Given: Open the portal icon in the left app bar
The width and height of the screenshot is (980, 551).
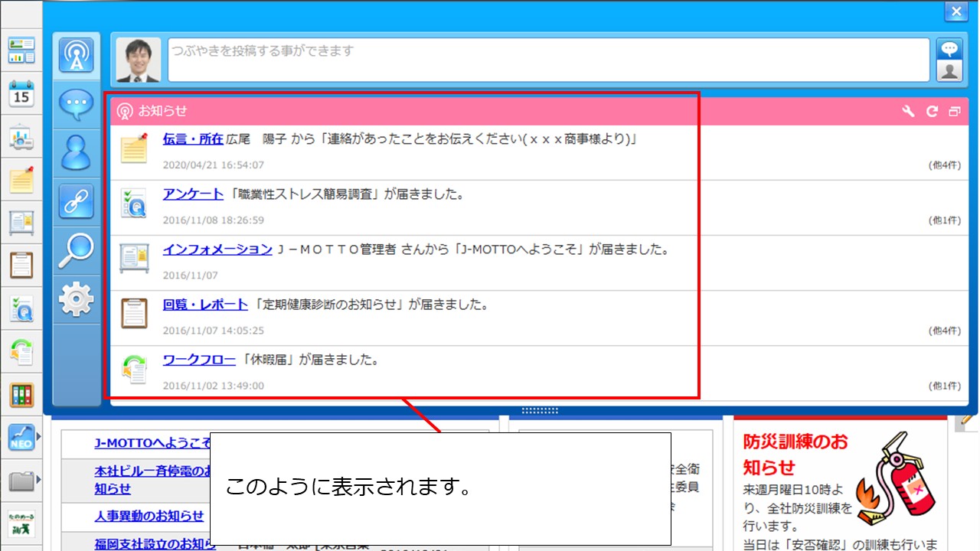Looking at the screenshot, I should tap(21, 51).
